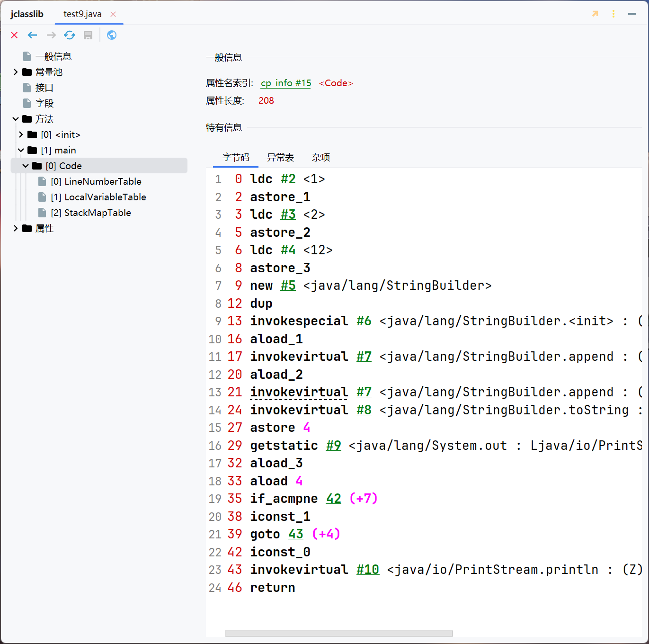Viewport: 649px width, 644px height.
Task: Collapse the [1] main method node
Action: pos(21,150)
